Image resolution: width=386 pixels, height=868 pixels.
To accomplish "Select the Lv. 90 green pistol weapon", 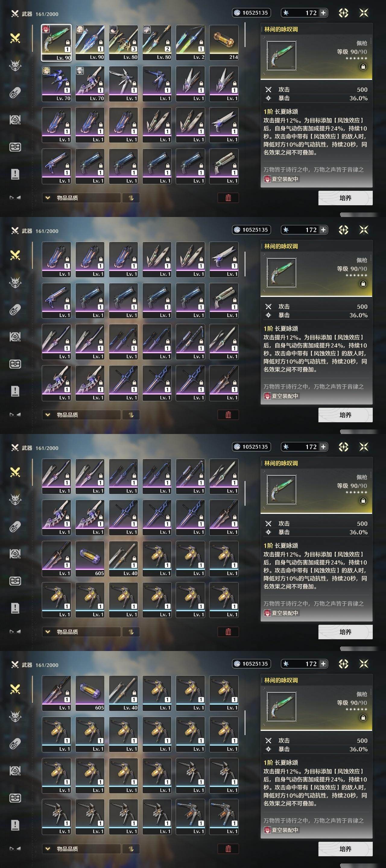I will coord(56,42).
